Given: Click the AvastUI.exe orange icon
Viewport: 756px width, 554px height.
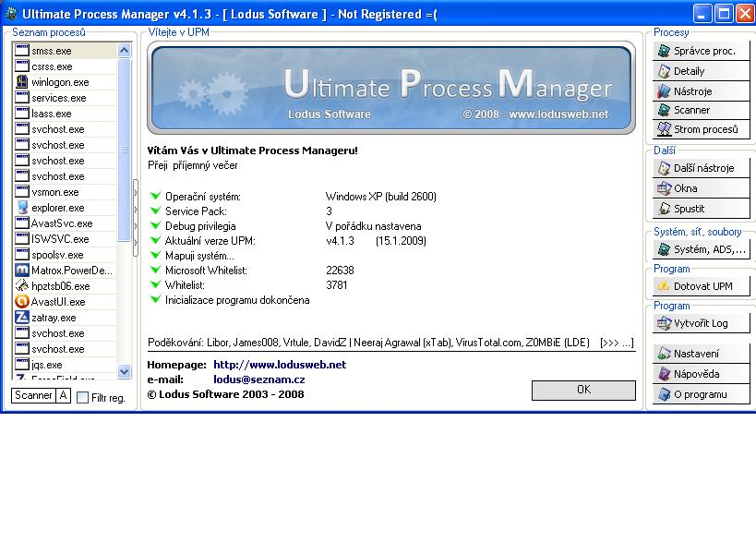Looking at the screenshot, I should pos(22,301).
